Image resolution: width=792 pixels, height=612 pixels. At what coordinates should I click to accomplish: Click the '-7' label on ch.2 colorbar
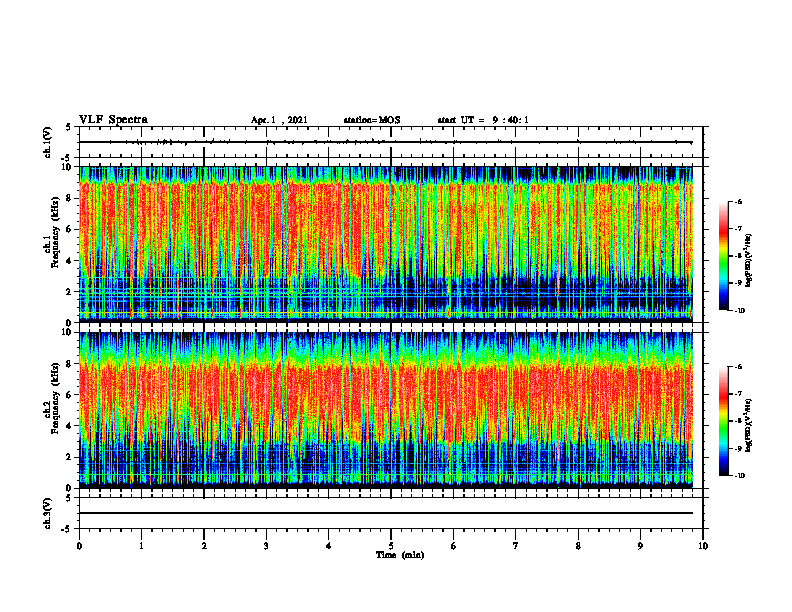[738, 394]
